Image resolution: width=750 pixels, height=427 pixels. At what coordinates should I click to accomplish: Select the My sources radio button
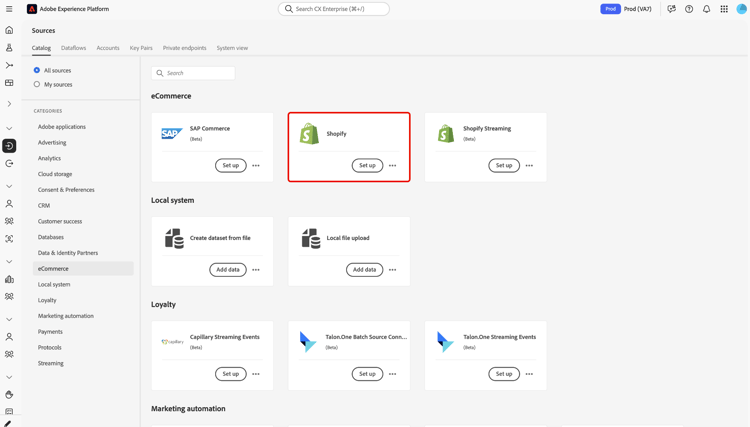click(x=37, y=84)
